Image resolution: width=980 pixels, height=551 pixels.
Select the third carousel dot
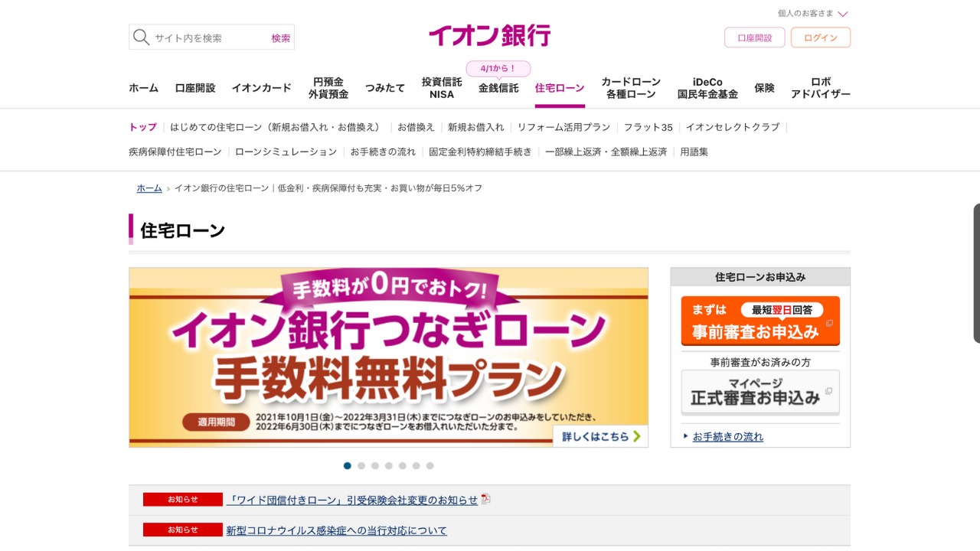(x=375, y=465)
